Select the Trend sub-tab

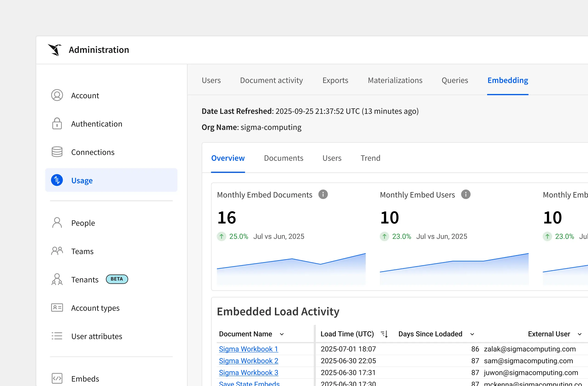coord(370,158)
